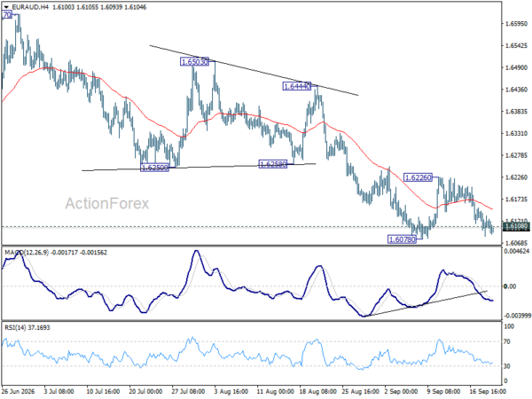Select the 1.60780 low price label
This screenshot has height=399, width=532.
click(x=402, y=239)
